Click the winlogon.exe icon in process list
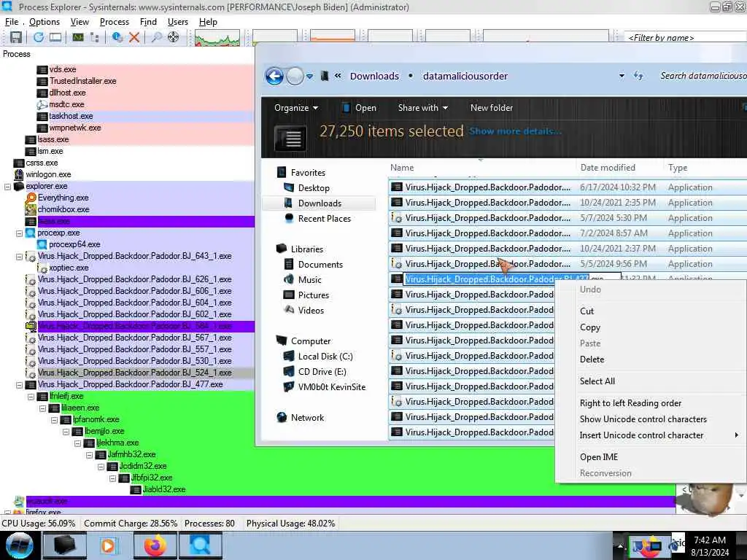 pyautogui.click(x=19, y=174)
